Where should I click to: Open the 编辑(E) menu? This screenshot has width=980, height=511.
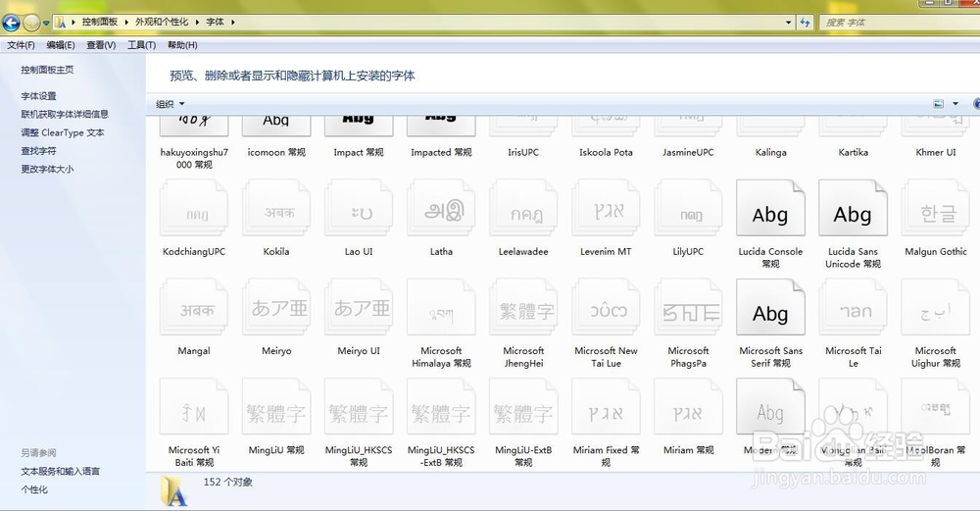tap(61, 45)
